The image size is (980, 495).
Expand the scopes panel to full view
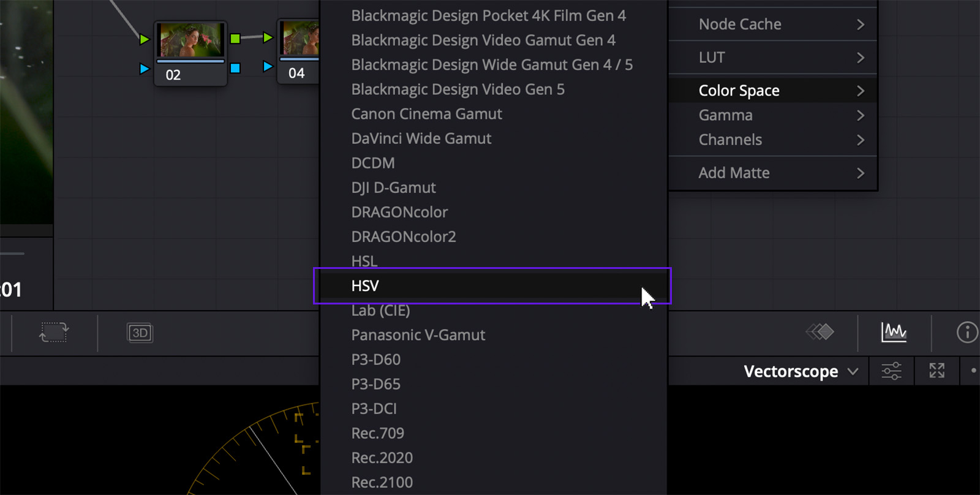point(937,371)
